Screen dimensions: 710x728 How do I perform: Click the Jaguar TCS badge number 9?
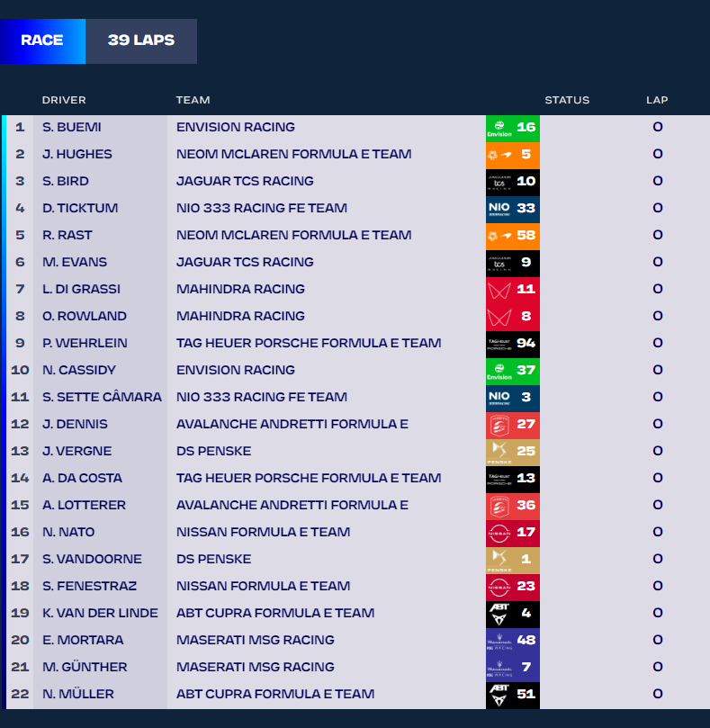coord(513,264)
